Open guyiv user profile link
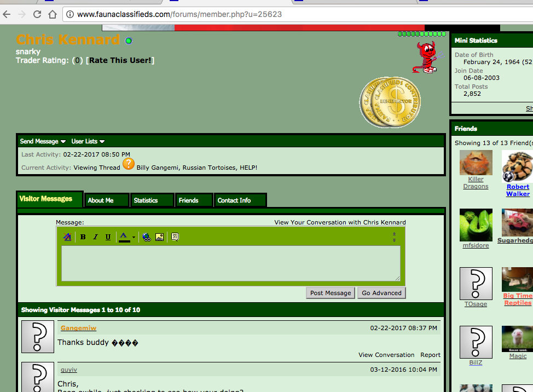The height and width of the screenshot is (392, 533). pos(68,370)
